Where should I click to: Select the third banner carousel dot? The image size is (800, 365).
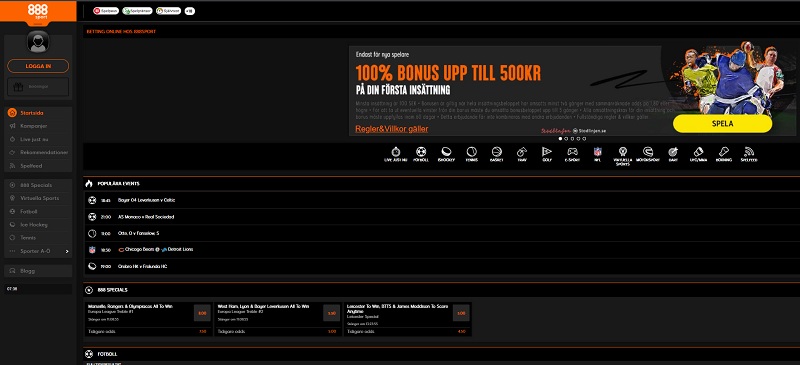click(x=572, y=138)
